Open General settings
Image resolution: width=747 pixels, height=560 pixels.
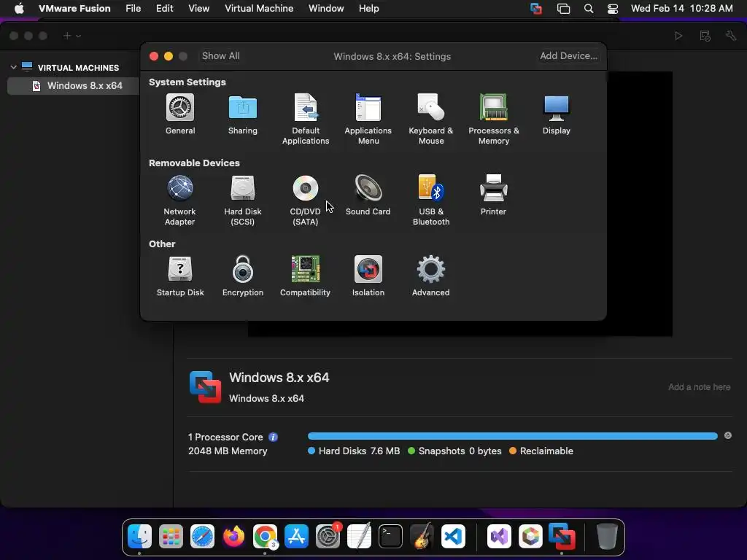pos(180,114)
